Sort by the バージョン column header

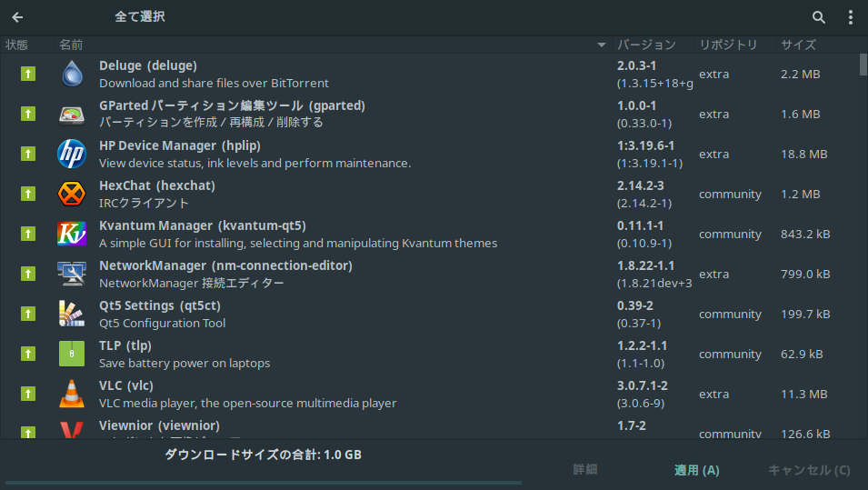[653, 45]
